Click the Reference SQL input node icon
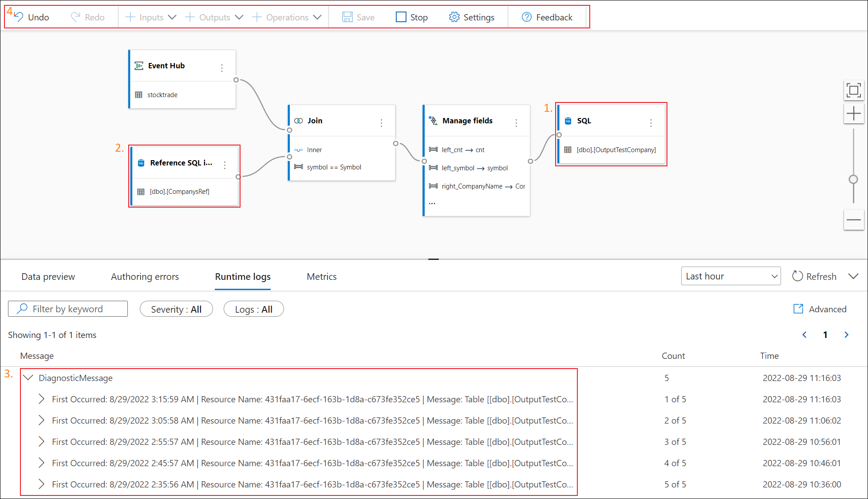868x499 pixels. 141,163
